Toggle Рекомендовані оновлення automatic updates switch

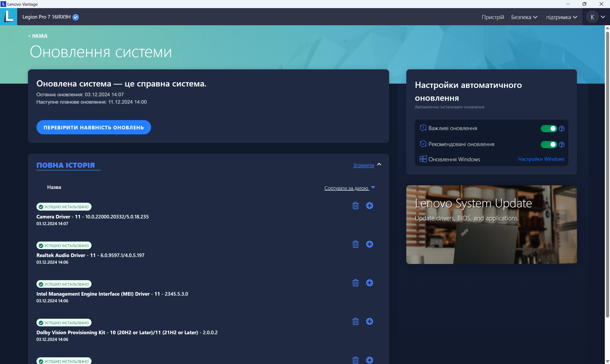(x=549, y=145)
